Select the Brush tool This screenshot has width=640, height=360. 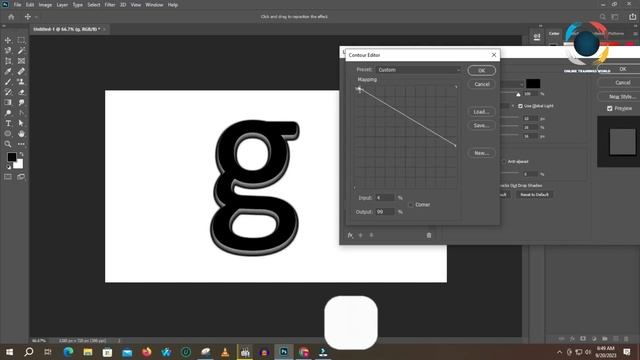tap(8, 82)
